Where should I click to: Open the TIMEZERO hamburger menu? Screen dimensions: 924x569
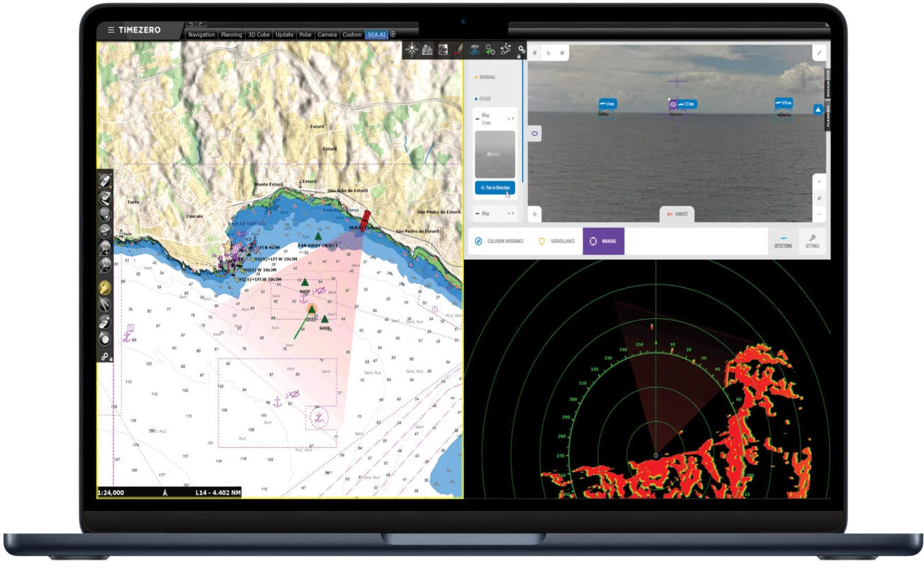111,30
